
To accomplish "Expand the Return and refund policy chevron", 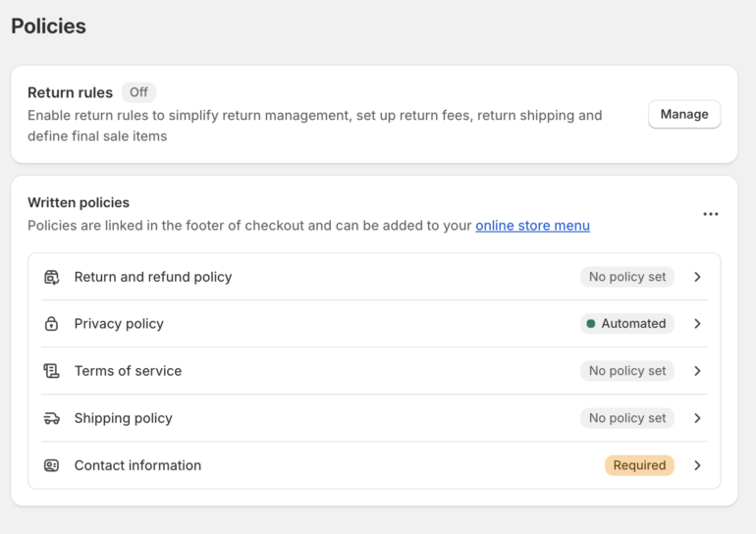I will 697,277.
